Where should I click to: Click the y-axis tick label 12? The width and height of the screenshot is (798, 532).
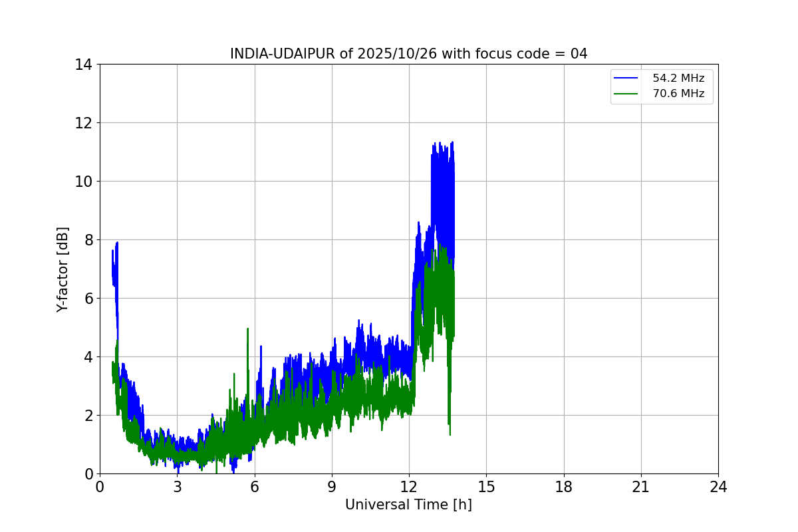tap(82, 123)
